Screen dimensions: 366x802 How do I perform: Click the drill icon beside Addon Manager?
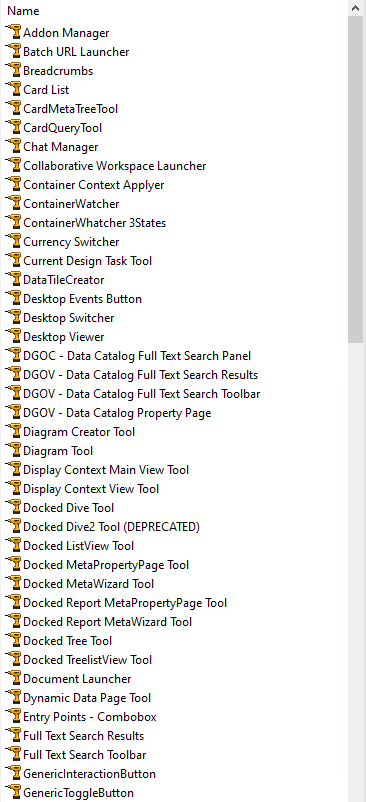(x=13, y=33)
